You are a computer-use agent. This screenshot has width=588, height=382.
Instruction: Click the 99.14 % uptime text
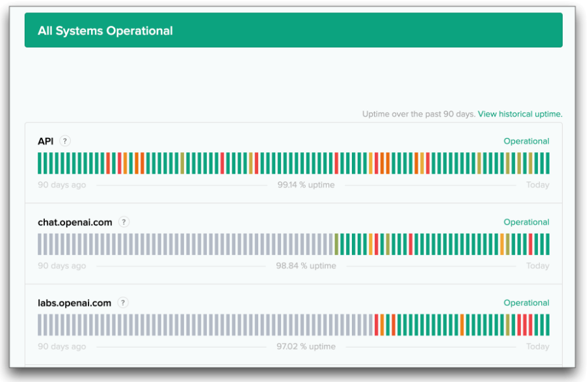(306, 185)
